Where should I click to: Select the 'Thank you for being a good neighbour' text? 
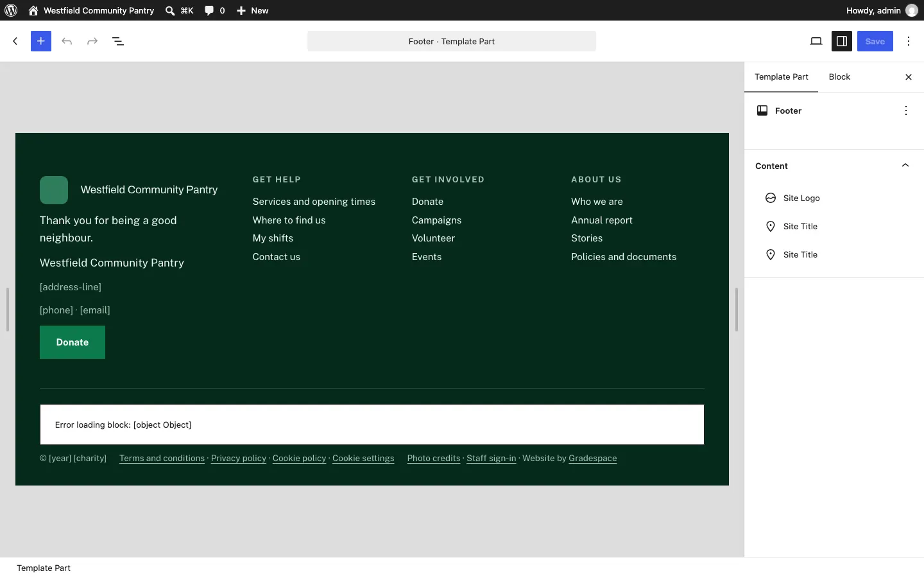tap(108, 229)
